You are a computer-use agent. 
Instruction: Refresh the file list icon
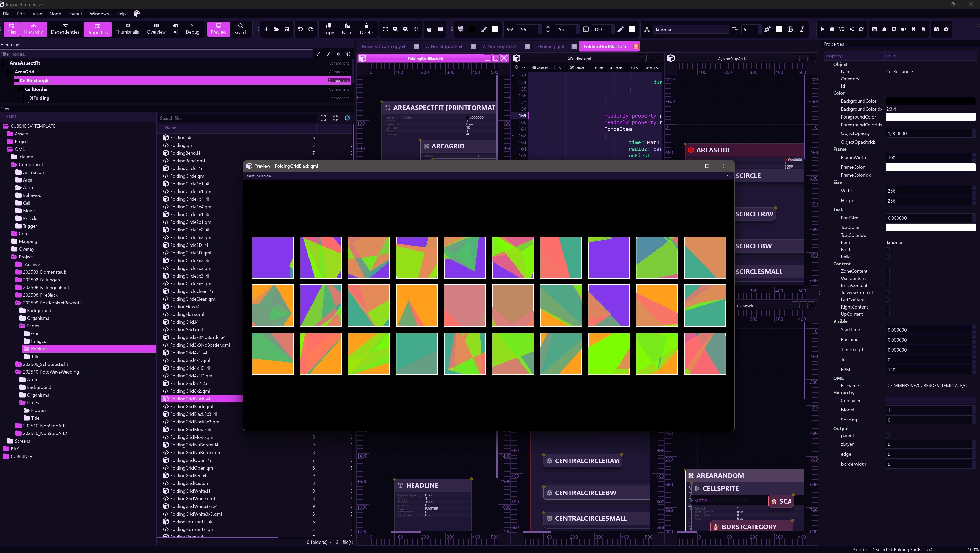coord(347,118)
